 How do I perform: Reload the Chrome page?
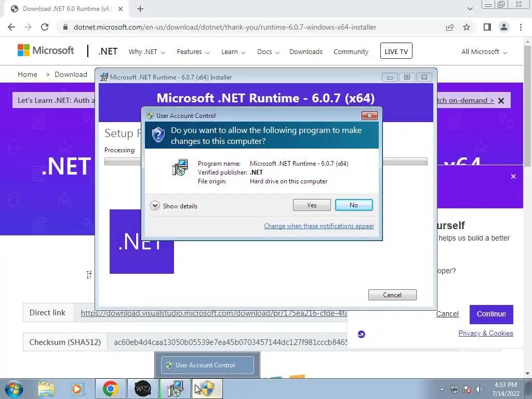click(45, 27)
